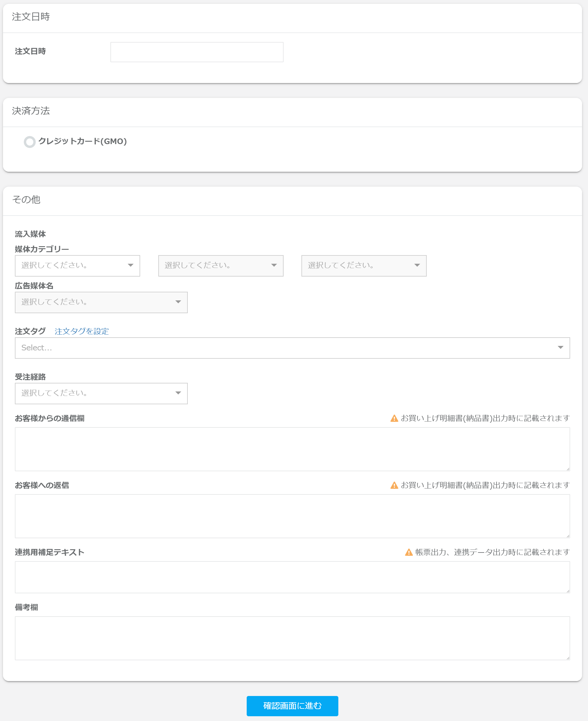Image resolution: width=588 pixels, height=721 pixels.
Task: Open third 媒体カテゴリー dropdown
Action: [x=364, y=266]
